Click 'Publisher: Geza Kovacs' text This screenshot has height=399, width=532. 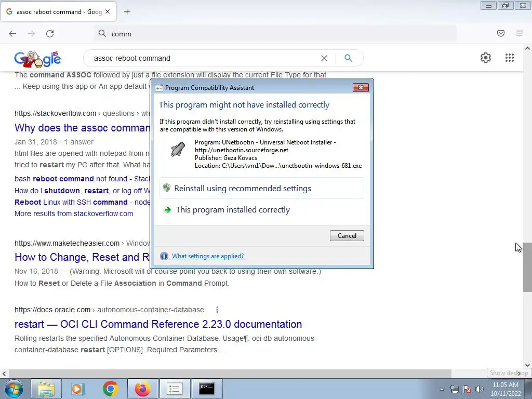coord(226,158)
